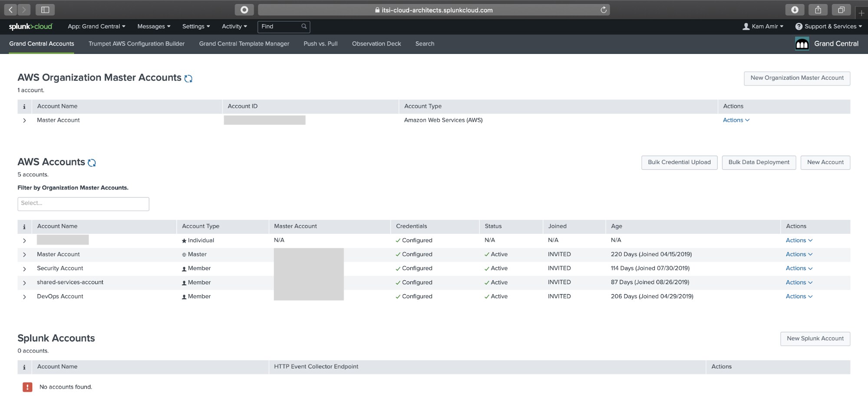Expand the DevOps Account row

coord(24,297)
